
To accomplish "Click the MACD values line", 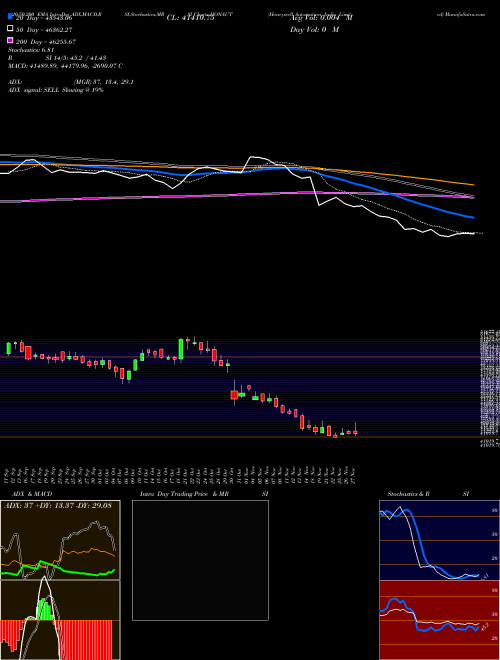I will click(x=65, y=66).
